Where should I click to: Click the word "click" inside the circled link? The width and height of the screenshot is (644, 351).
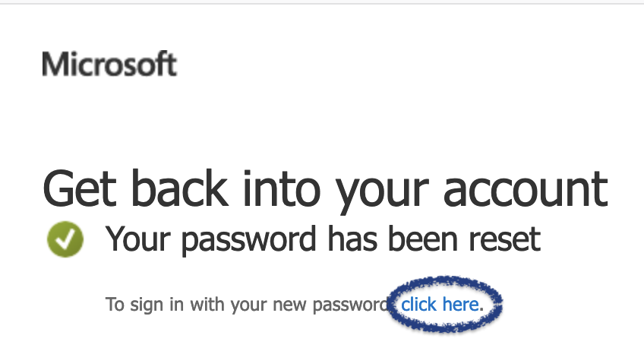pos(418,305)
